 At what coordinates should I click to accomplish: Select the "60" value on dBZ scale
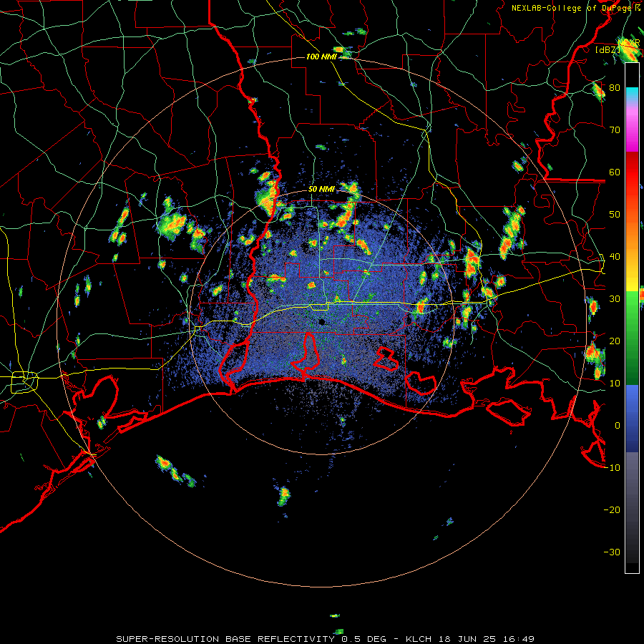point(615,172)
